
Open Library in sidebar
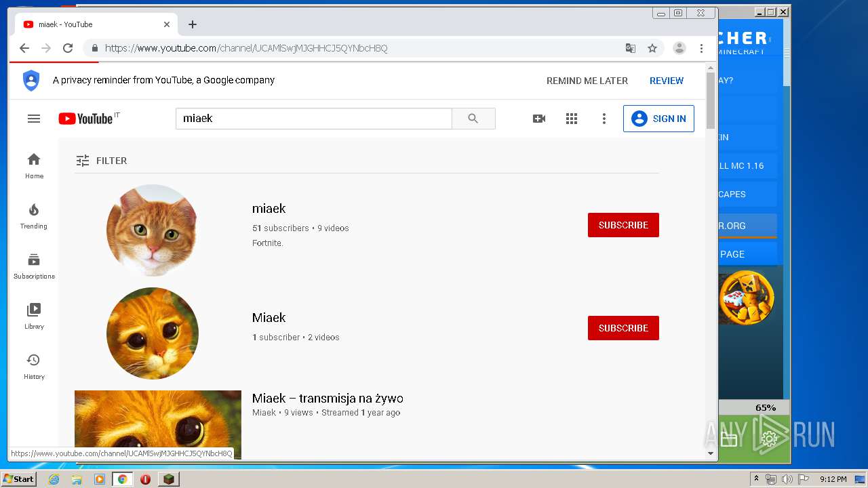point(34,317)
